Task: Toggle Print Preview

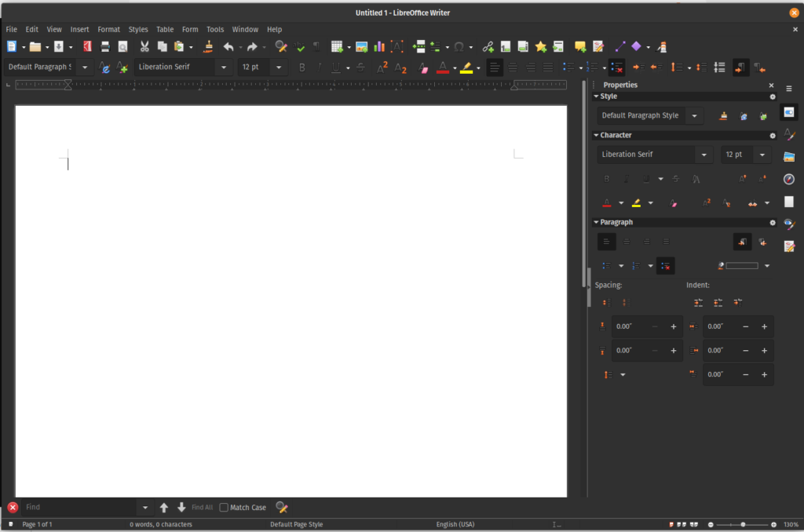Action: coord(122,46)
